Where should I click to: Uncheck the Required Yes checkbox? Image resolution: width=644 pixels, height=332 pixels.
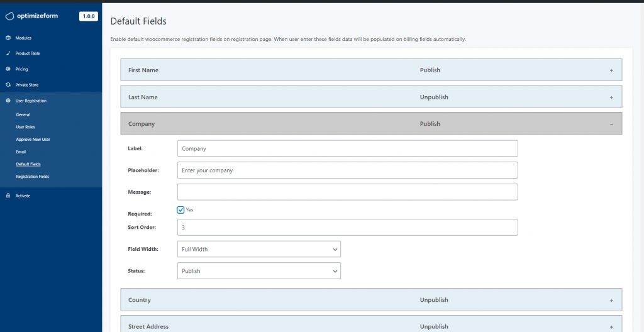click(180, 210)
